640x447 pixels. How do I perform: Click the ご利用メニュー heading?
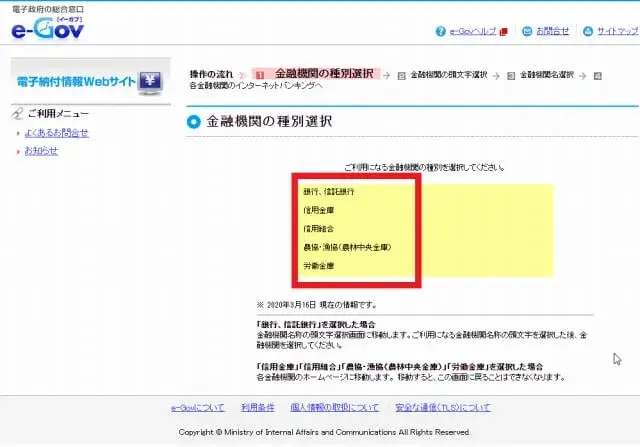coord(58,114)
